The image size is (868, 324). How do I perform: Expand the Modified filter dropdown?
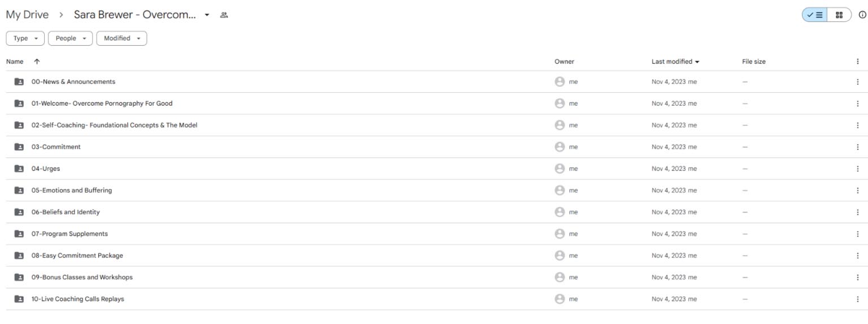click(x=121, y=38)
